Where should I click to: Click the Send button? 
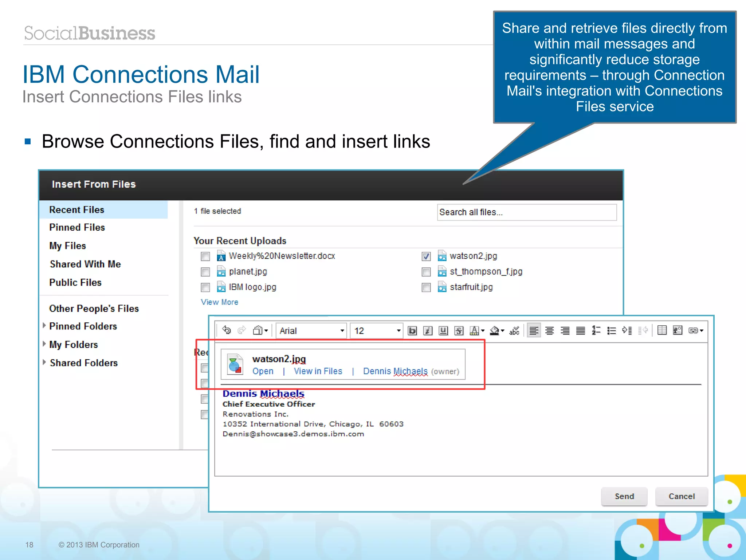624,497
